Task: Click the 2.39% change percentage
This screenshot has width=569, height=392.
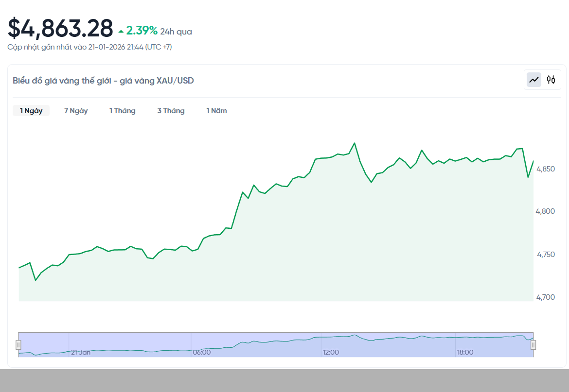Action: click(142, 31)
